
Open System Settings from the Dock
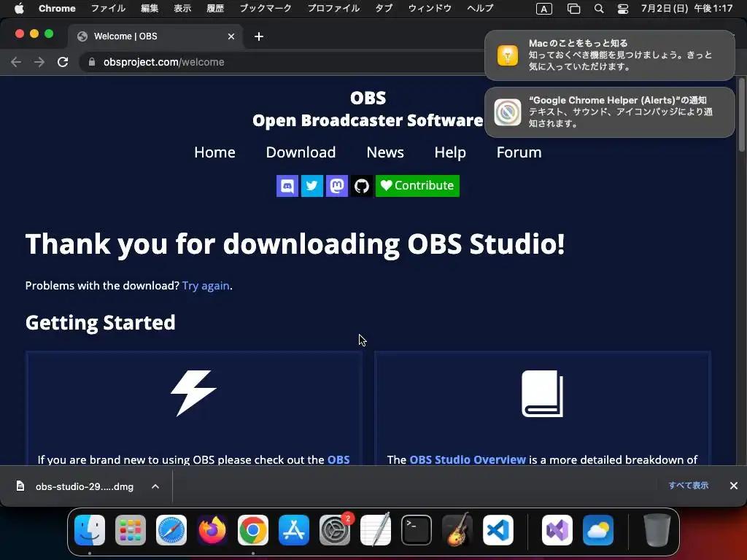[x=335, y=530]
